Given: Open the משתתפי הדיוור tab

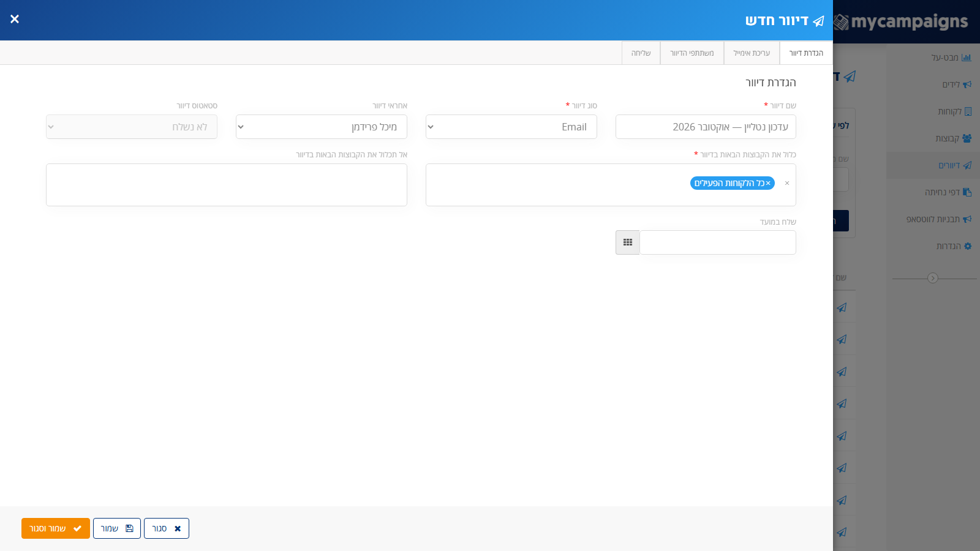Looking at the screenshot, I should click(692, 53).
